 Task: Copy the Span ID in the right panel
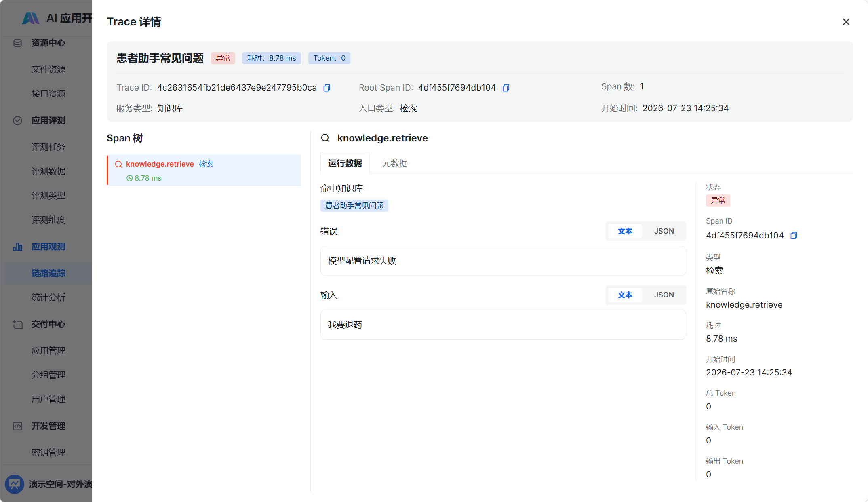[x=794, y=236]
